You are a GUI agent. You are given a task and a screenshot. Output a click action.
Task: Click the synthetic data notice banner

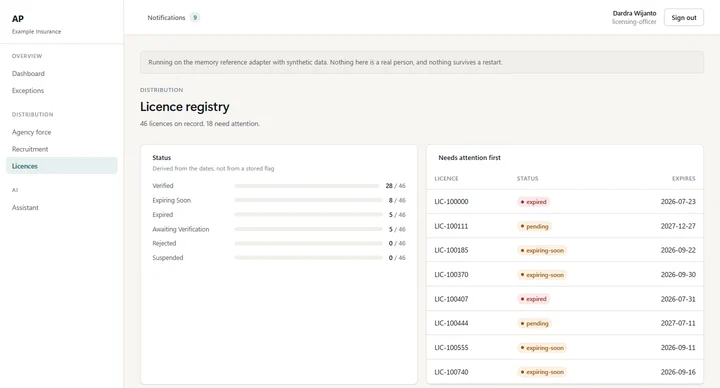coord(422,62)
